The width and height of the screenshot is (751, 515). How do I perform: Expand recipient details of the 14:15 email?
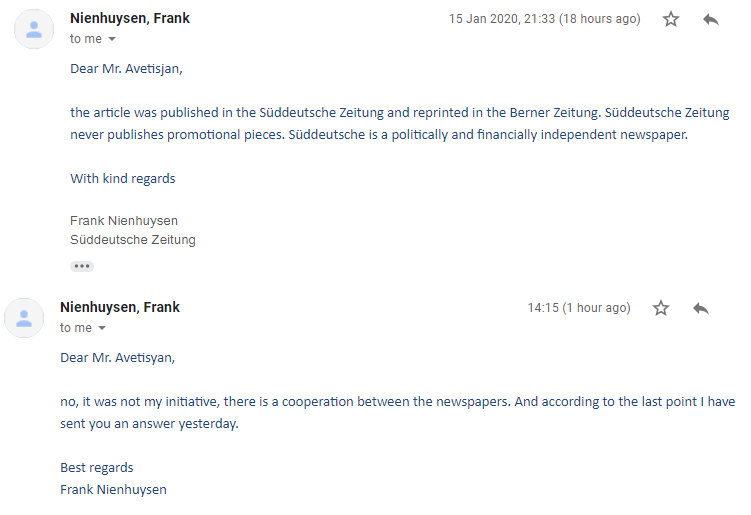pyautogui.click(x=102, y=328)
